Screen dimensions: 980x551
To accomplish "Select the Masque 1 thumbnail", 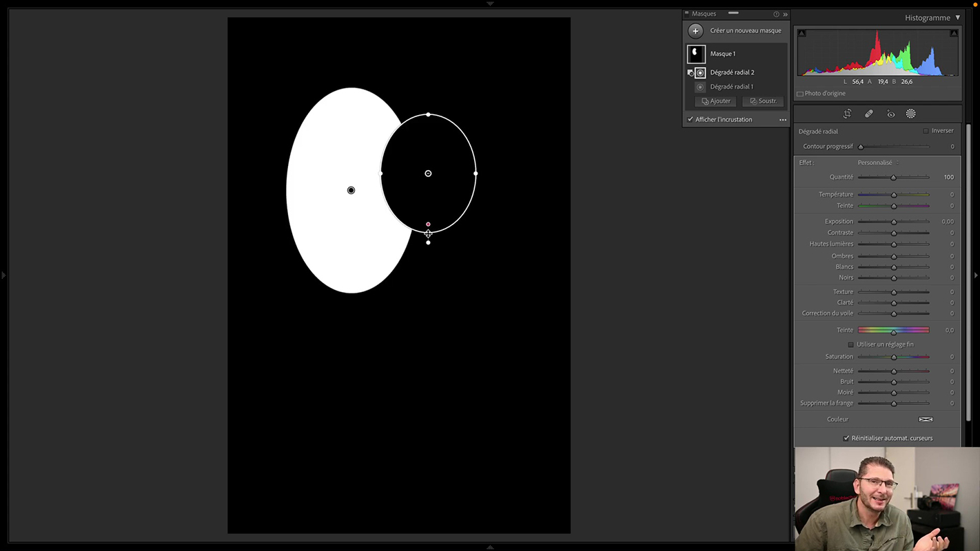I will 696,54.
